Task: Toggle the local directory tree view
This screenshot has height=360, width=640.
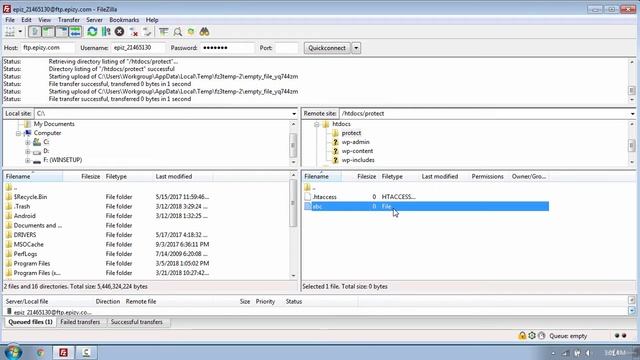Action: [48, 32]
